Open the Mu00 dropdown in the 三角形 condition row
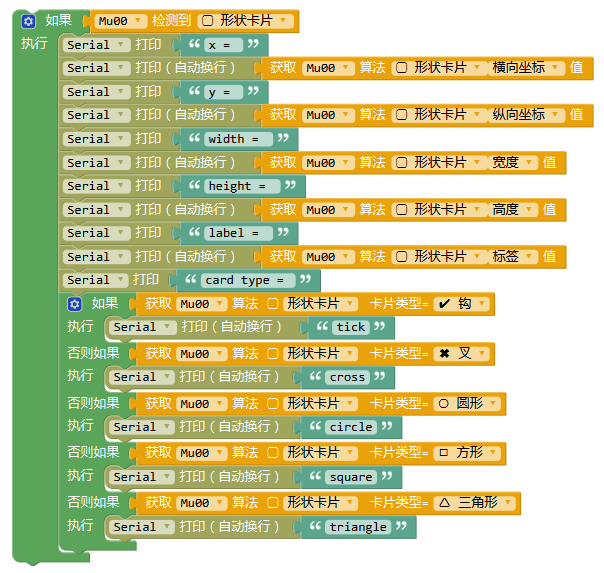Image resolution: width=604 pixels, height=573 pixels. 202,503
